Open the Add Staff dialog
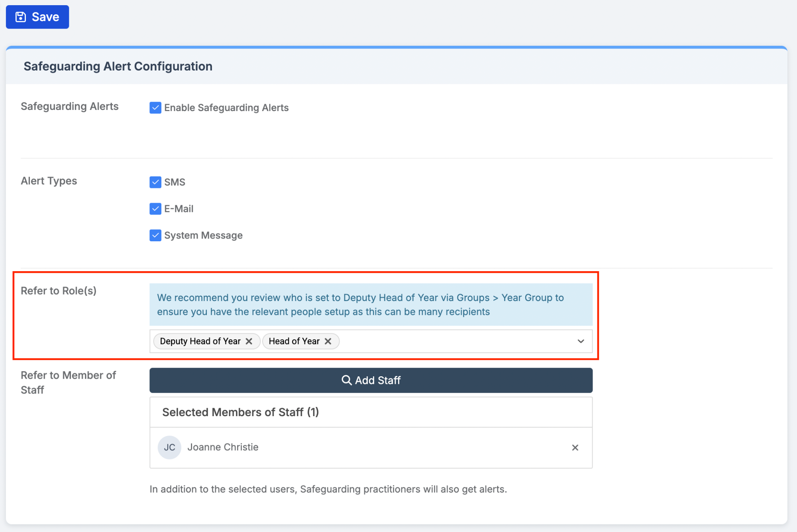The width and height of the screenshot is (797, 532). 371,380
